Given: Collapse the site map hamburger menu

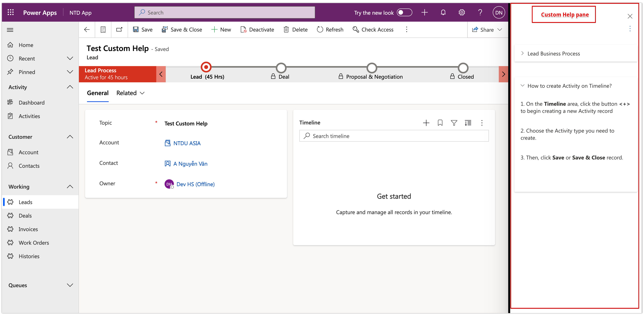Looking at the screenshot, I should pos(10,30).
